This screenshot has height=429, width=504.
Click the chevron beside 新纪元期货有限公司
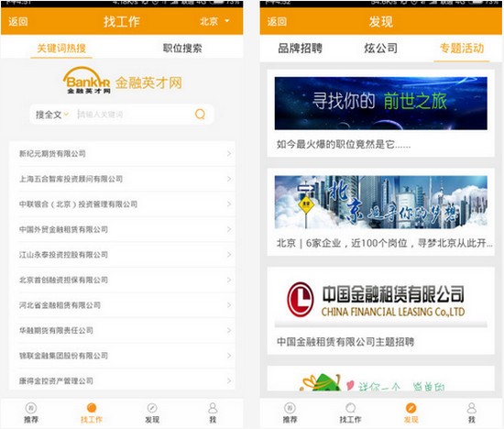229,154
